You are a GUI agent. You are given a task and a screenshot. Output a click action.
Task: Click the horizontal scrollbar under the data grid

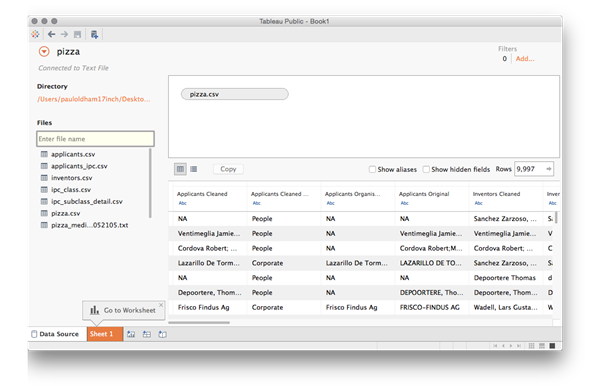tap(199, 322)
